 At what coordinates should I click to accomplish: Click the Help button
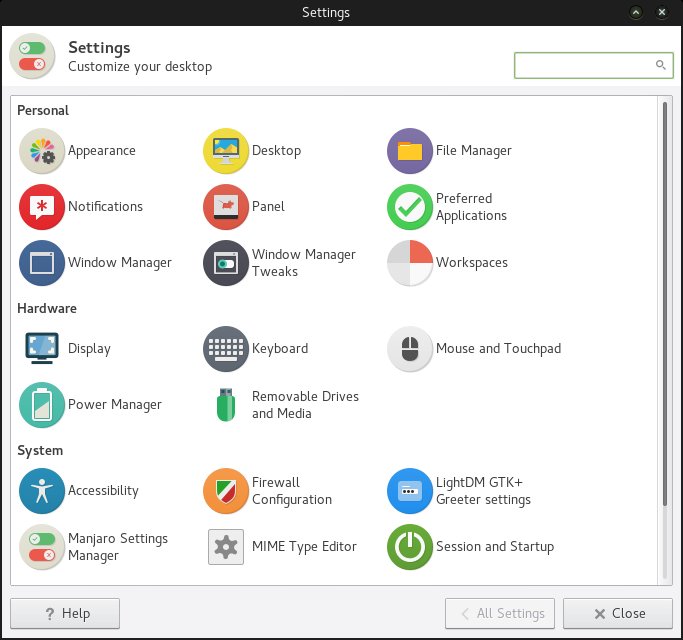(65, 613)
